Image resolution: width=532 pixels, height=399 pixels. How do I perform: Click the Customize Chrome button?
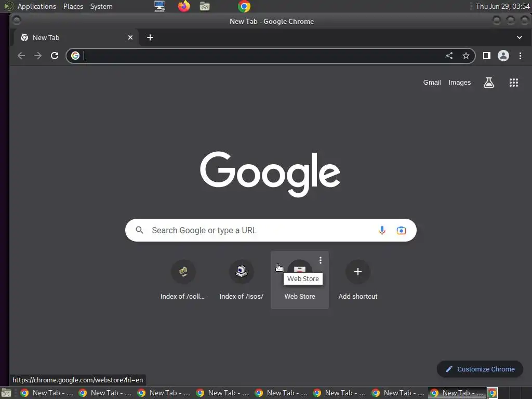pyautogui.click(x=480, y=369)
